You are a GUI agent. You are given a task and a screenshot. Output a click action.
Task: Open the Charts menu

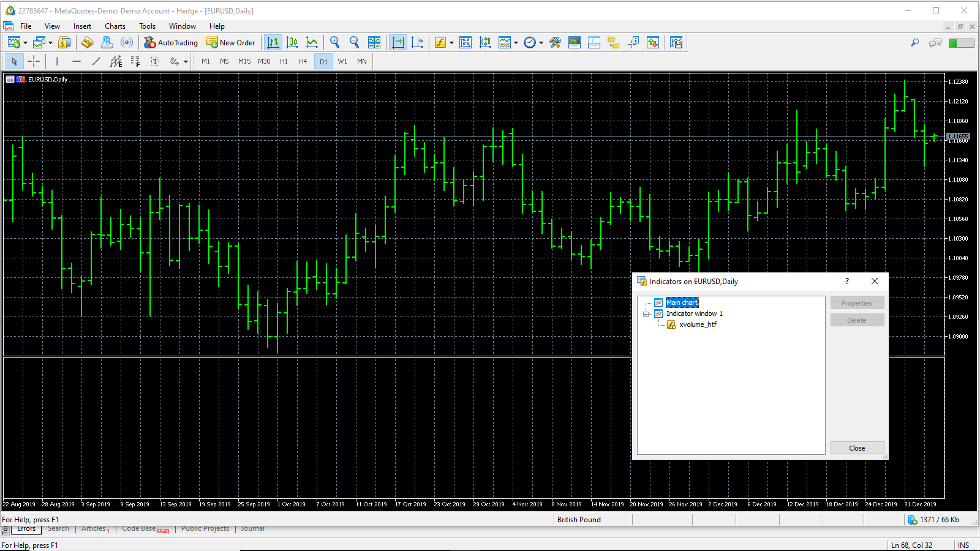tap(115, 26)
